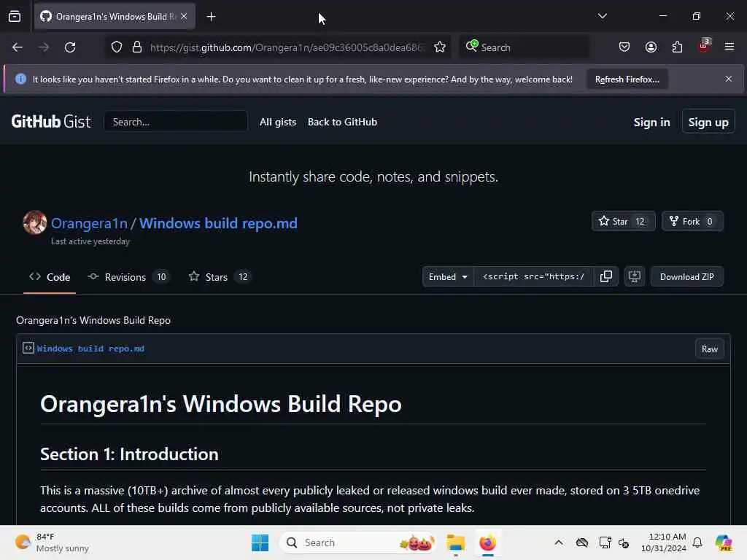View the Raw file
Viewport: 747px width, 560px height.
(709, 349)
